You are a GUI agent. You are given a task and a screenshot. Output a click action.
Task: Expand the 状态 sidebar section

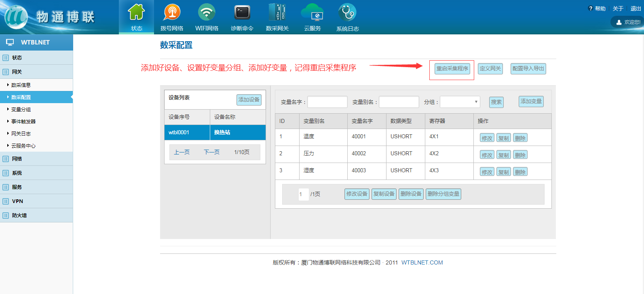tap(36, 57)
